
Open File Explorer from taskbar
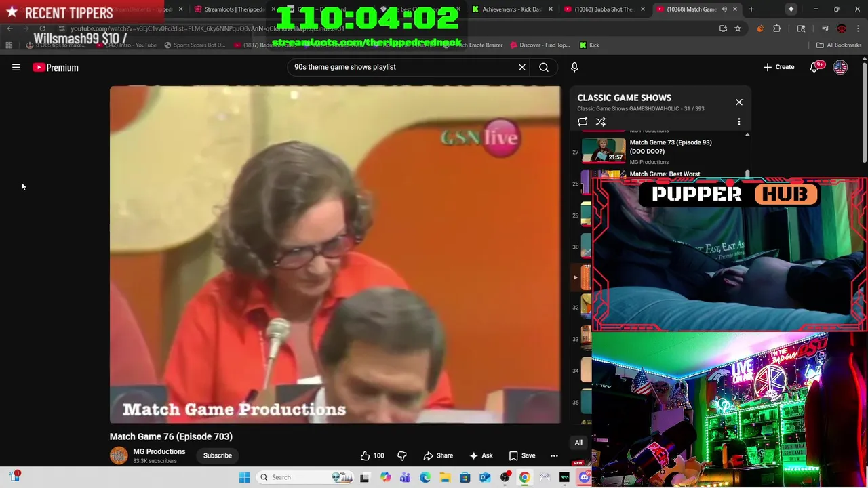click(445, 477)
